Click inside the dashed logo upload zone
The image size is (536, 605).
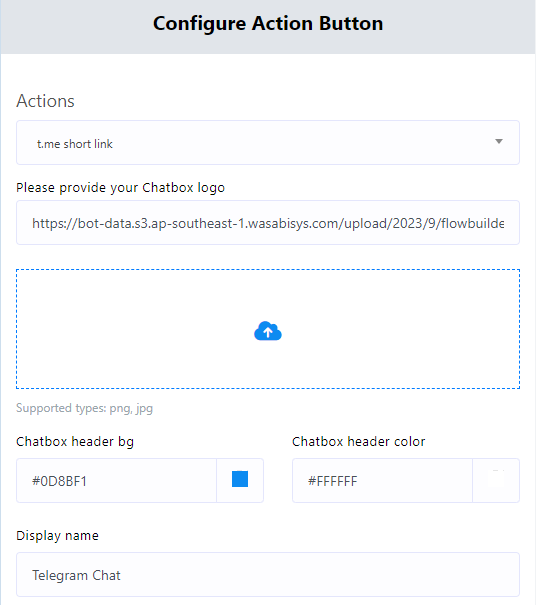point(268,329)
